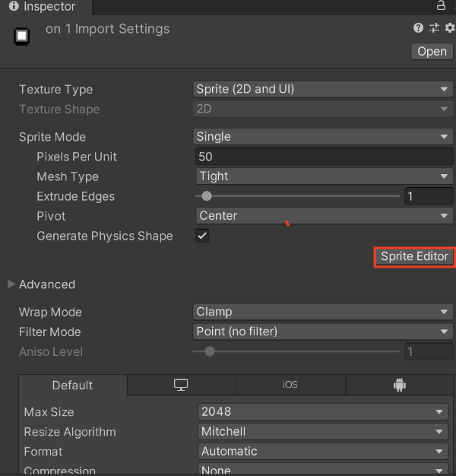Click the Filter Mode label
The width and height of the screenshot is (456, 476).
pos(49,332)
